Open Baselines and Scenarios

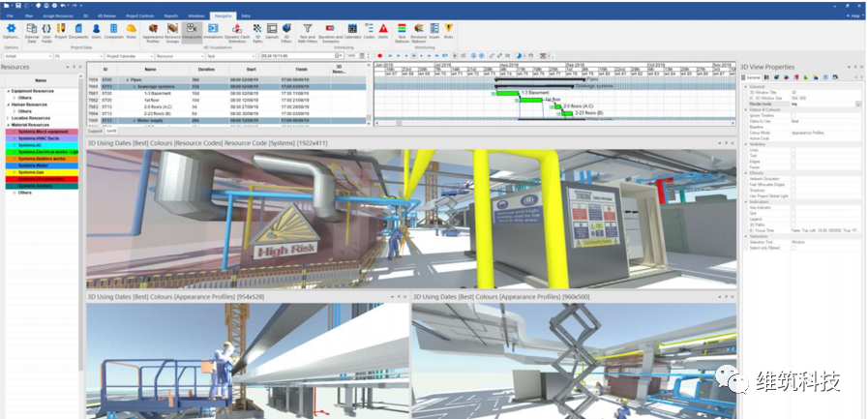331,32
